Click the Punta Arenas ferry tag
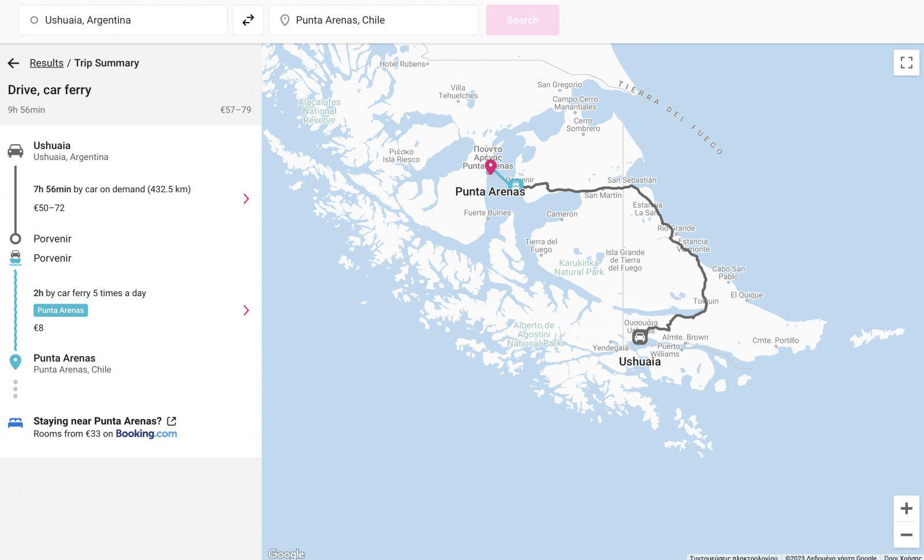This screenshot has width=924, height=560. [x=61, y=311]
